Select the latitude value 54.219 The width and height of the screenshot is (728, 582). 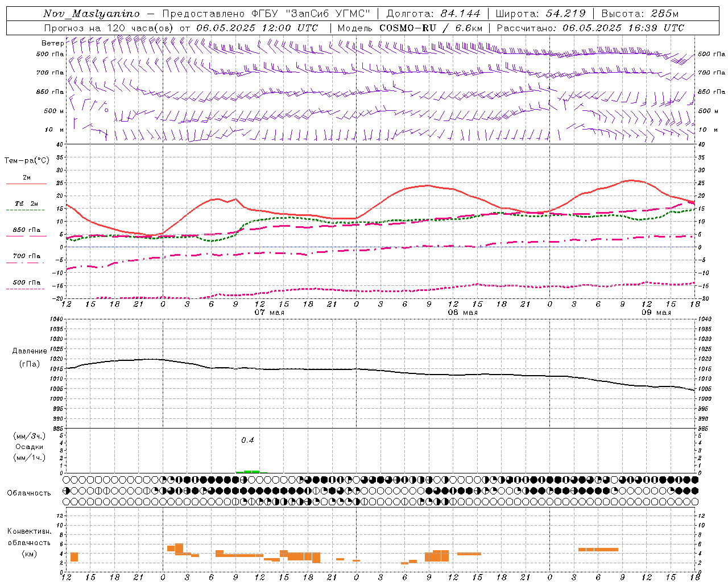click(x=566, y=14)
